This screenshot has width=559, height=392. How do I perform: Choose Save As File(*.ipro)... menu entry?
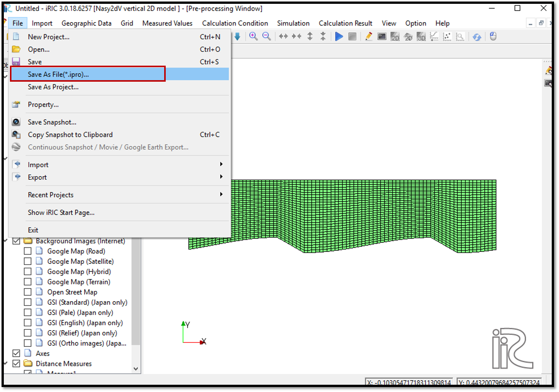tap(119, 74)
